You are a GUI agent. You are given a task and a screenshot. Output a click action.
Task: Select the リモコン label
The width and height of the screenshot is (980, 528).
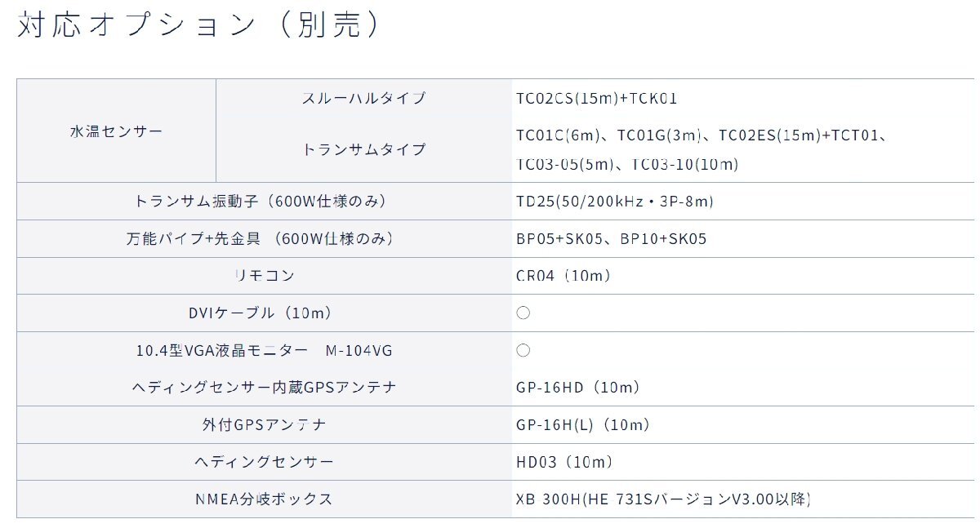click(264, 276)
